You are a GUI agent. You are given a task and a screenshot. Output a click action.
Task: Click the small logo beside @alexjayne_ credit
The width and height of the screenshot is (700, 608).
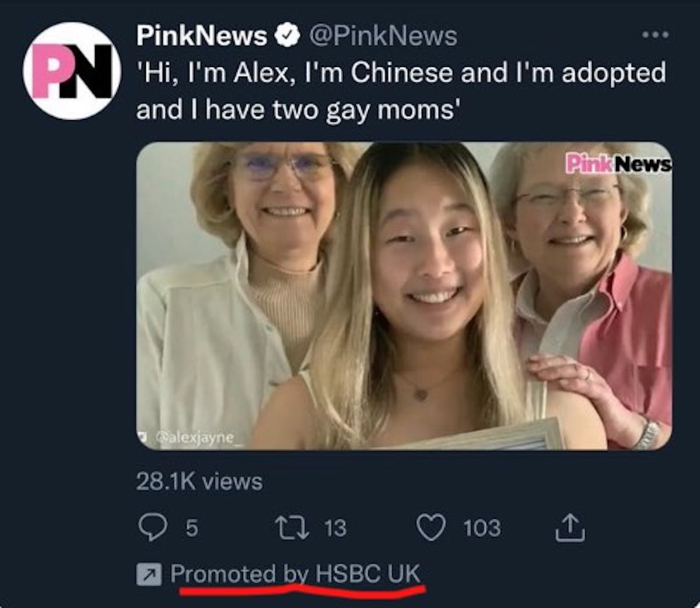pyautogui.click(x=143, y=436)
